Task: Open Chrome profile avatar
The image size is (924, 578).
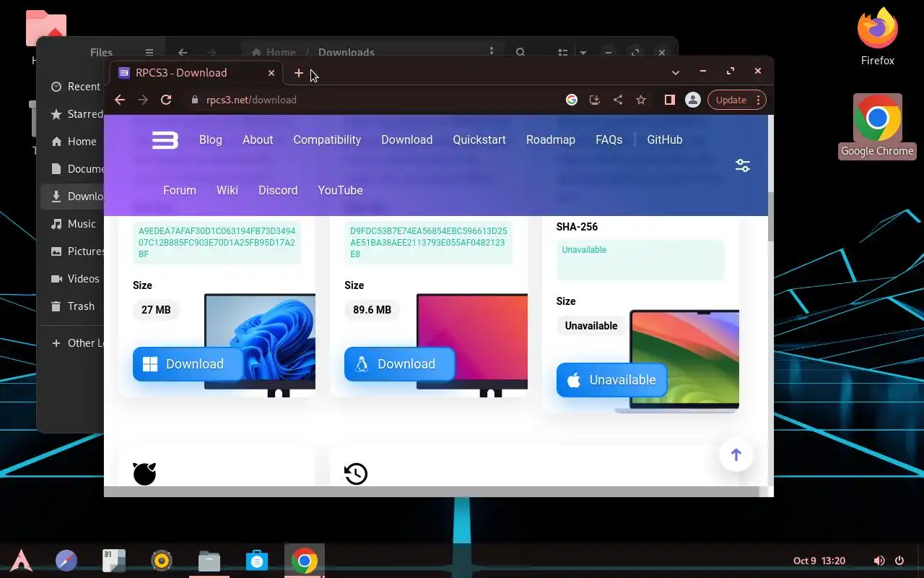Action: pos(692,100)
